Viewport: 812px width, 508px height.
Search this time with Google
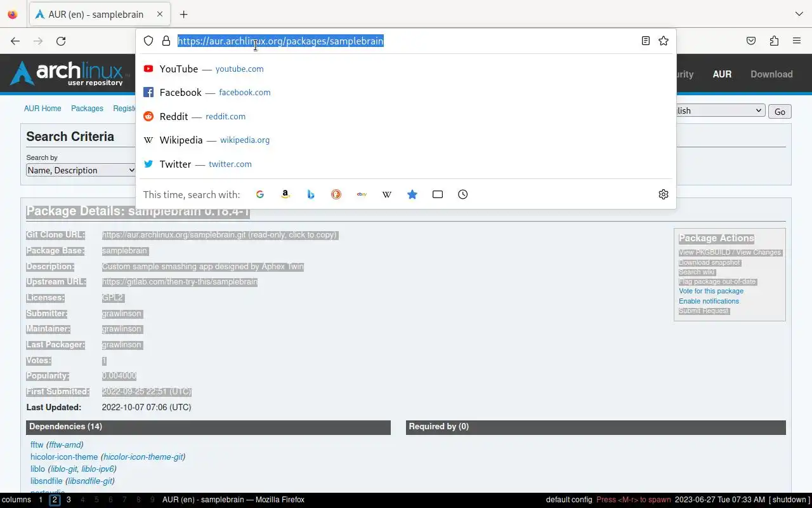260,194
